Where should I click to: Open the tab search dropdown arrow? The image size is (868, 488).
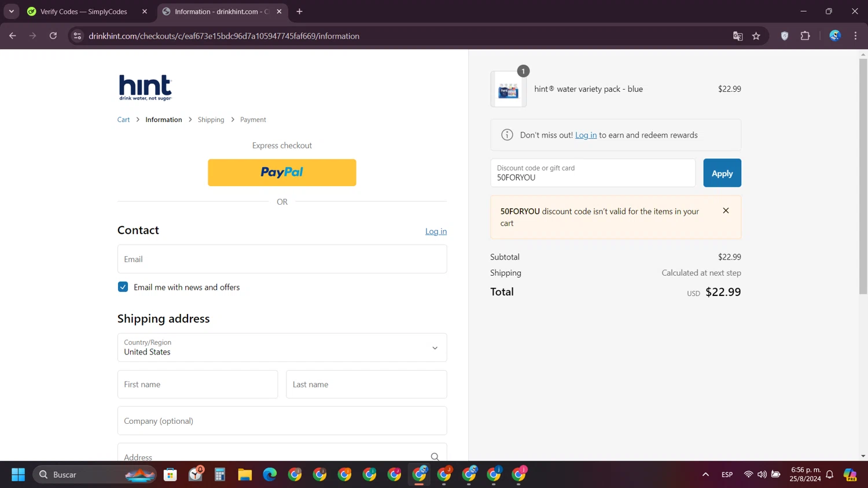coord(11,12)
